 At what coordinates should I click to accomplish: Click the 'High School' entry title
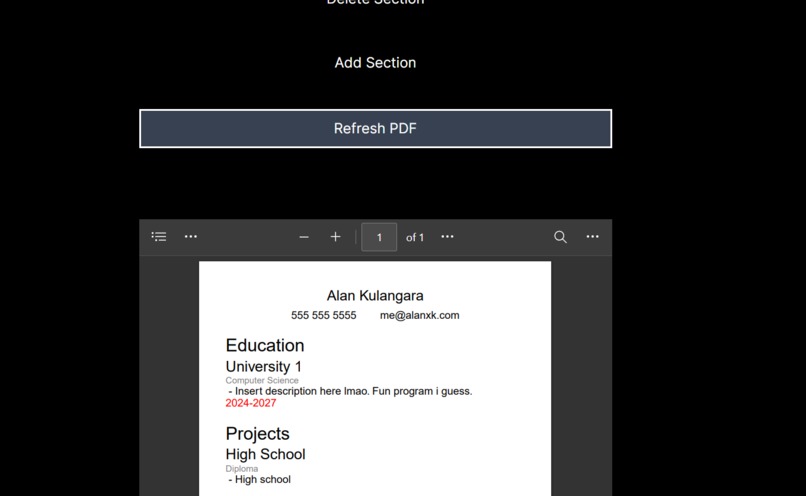(x=265, y=454)
